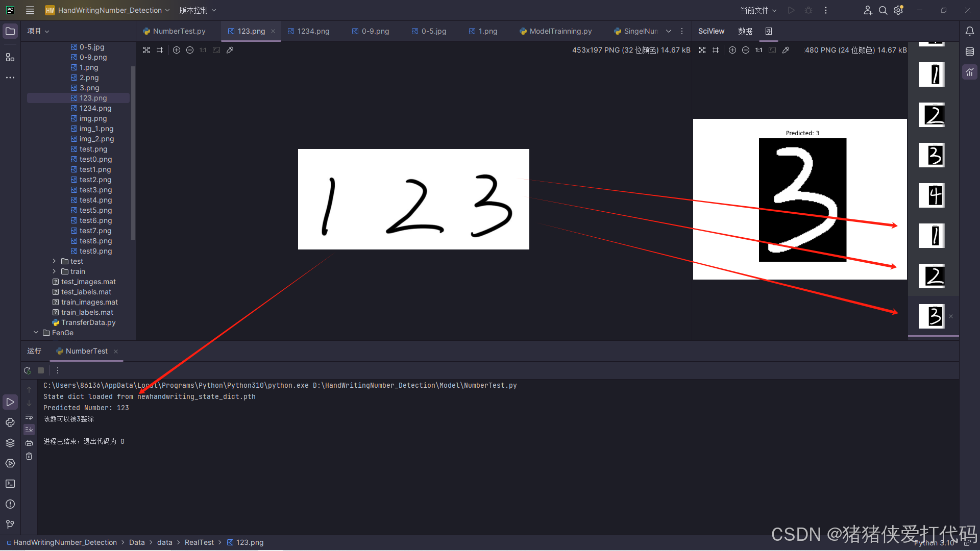The image size is (980, 551).
Task: Open the Notifications bell icon
Action: tap(969, 31)
